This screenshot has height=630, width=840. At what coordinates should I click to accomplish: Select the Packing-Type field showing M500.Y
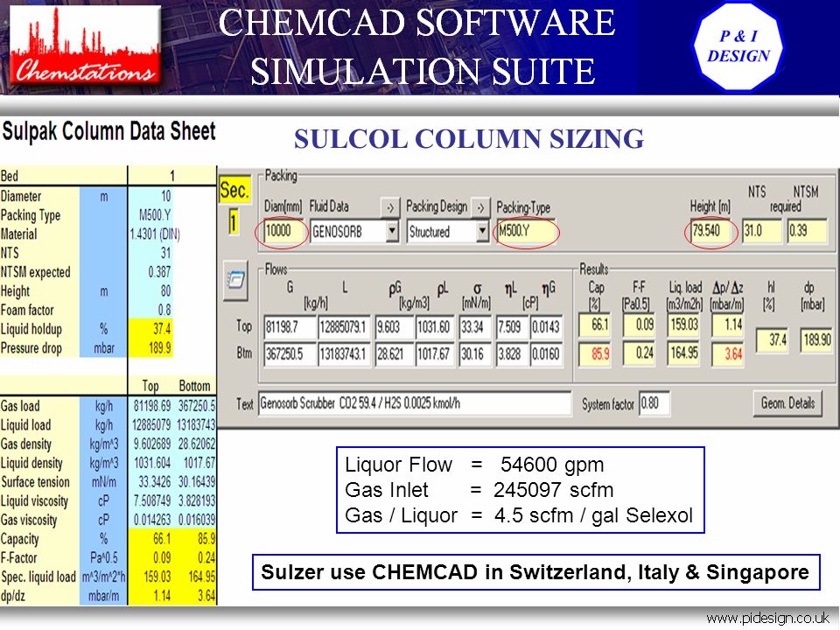click(x=526, y=231)
